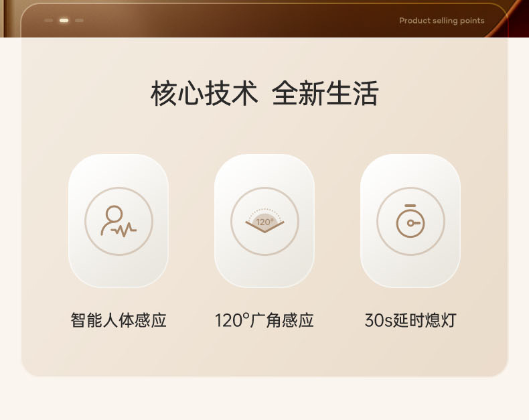Select the first pagination dot
This screenshot has height=420, width=529.
pyautogui.click(x=49, y=21)
